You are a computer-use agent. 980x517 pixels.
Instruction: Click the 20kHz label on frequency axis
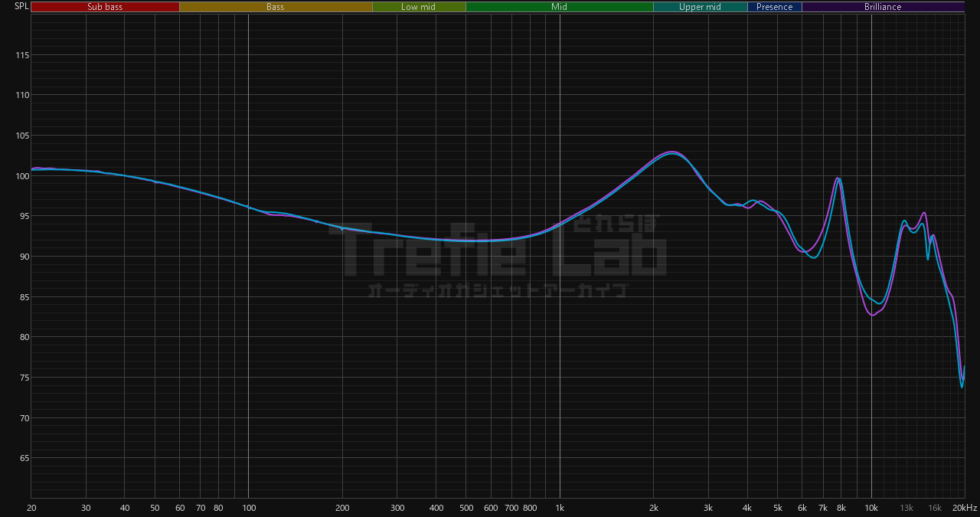(x=964, y=508)
